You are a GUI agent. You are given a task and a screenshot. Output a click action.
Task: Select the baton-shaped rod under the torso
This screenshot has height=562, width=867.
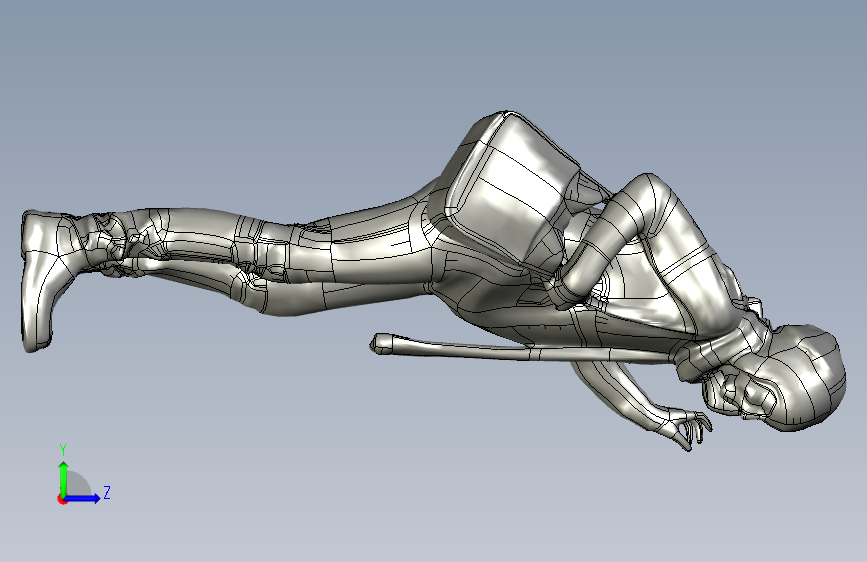pos(523,350)
